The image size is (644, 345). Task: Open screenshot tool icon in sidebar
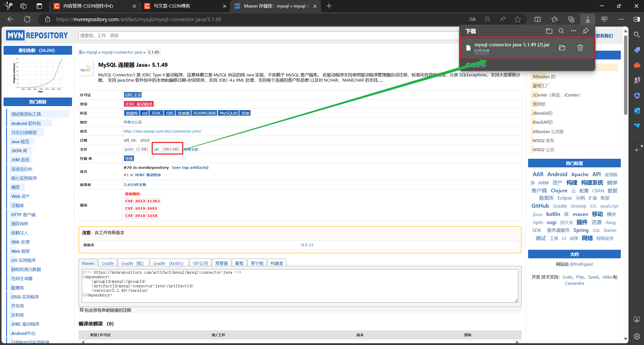[x=637, y=320]
